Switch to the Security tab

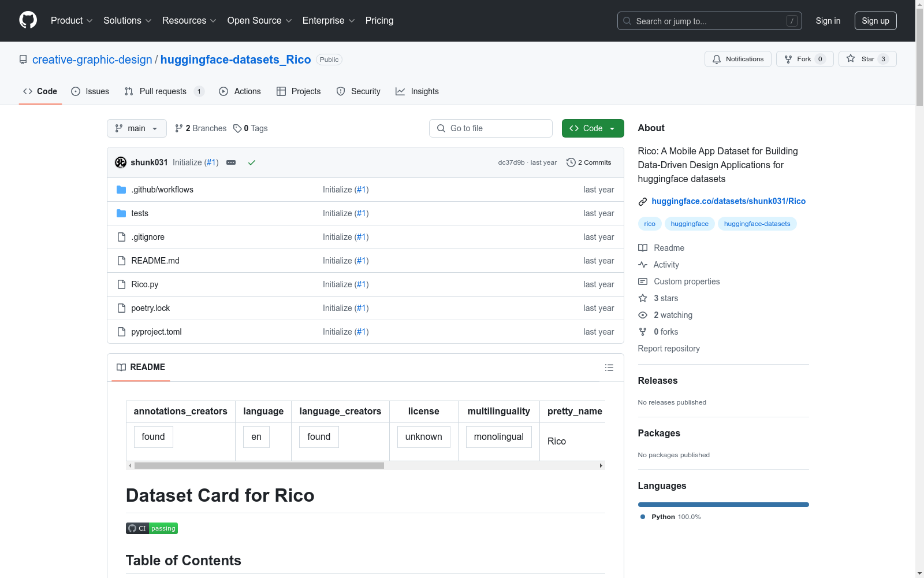(359, 91)
